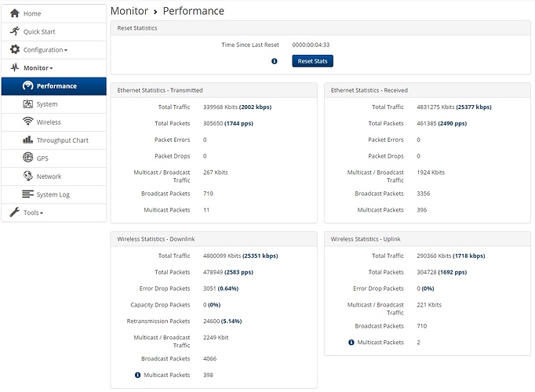Image resolution: width=535 pixels, height=392 pixels.
Task: Select the System submenu item
Action: [x=54, y=104]
